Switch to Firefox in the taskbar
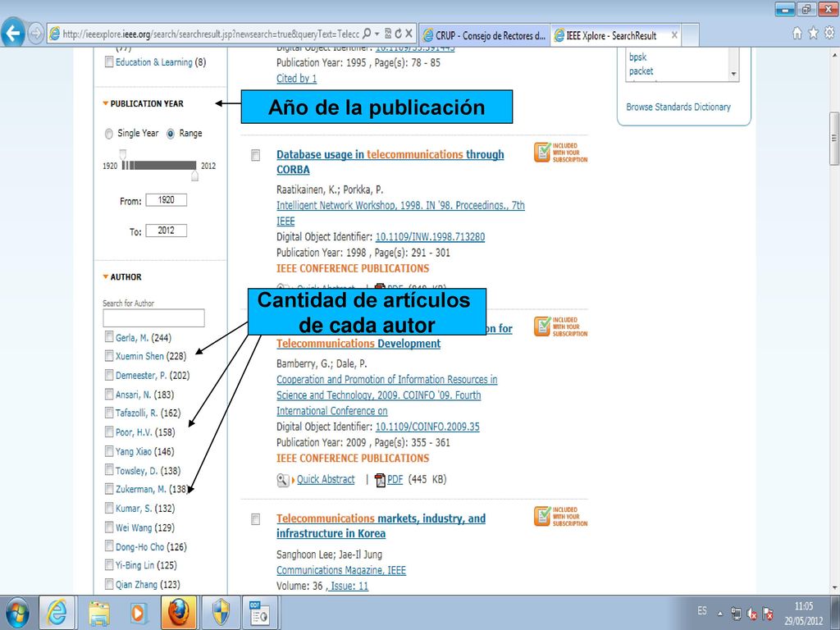This screenshot has width=840, height=630. 178,612
